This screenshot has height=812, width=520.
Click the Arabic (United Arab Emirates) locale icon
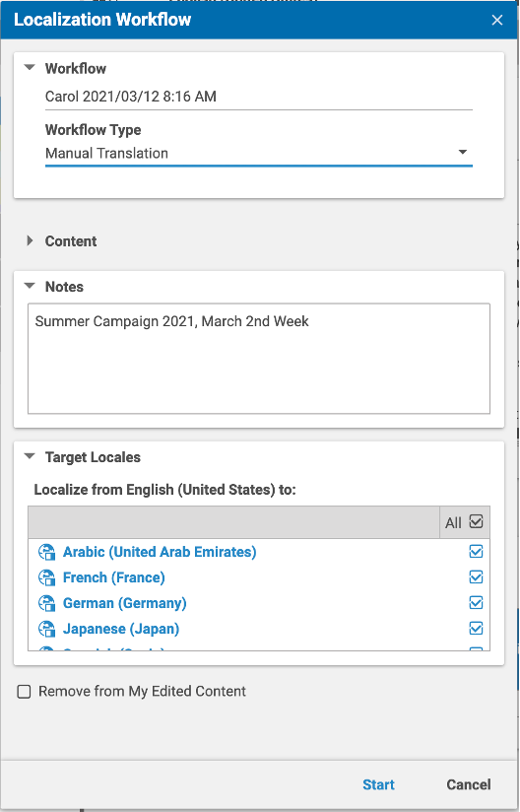[47, 552]
